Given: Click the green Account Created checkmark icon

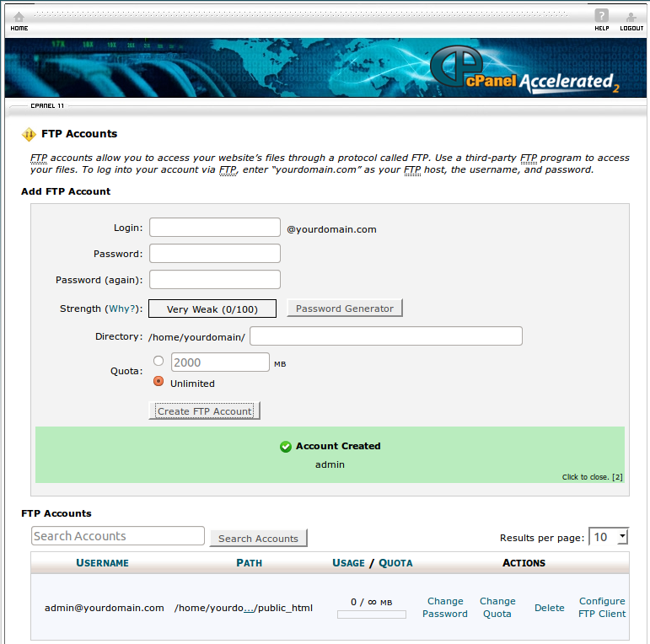Looking at the screenshot, I should 286,447.
